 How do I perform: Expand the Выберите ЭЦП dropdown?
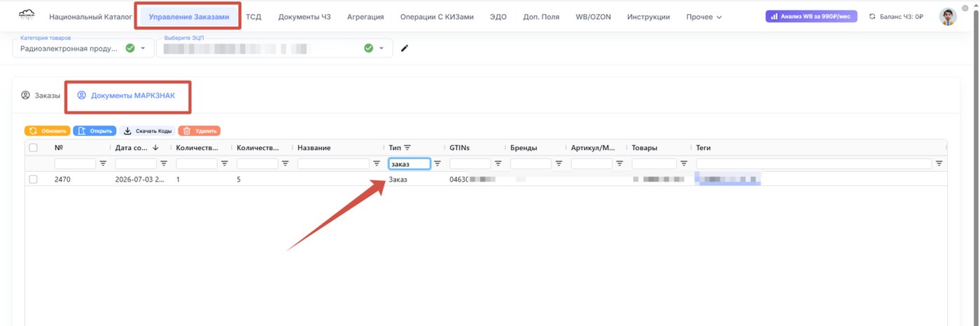coord(381,48)
